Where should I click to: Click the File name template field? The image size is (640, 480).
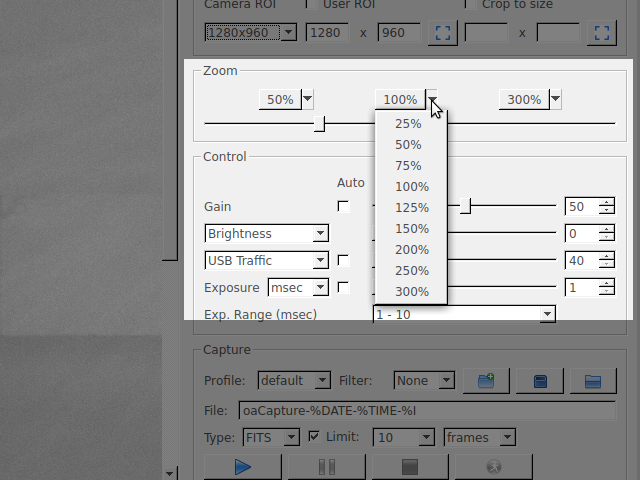click(427, 411)
